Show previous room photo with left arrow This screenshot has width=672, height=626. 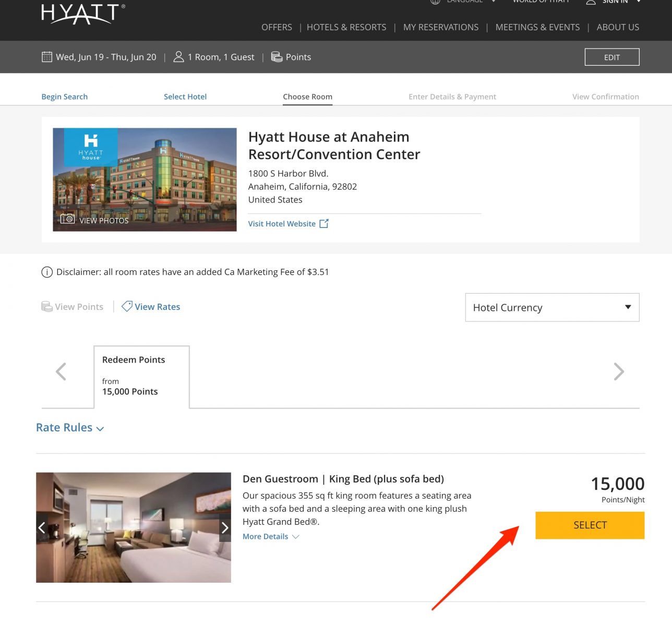42,527
